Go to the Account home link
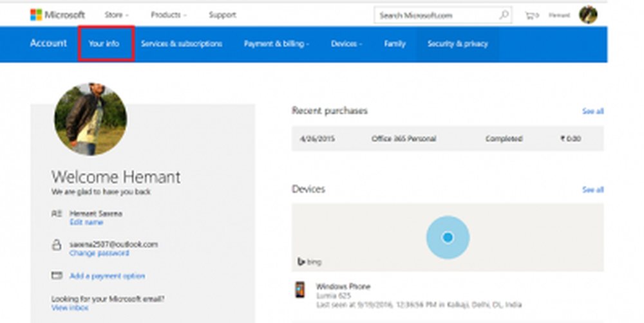The width and height of the screenshot is (644, 323). pyautogui.click(x=48, y=43)
